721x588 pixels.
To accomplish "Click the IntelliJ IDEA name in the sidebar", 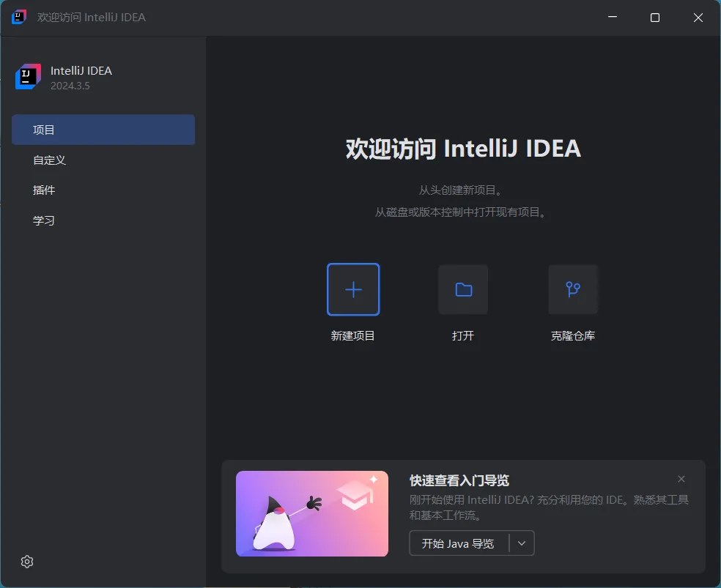I will [x=81, y=71].
